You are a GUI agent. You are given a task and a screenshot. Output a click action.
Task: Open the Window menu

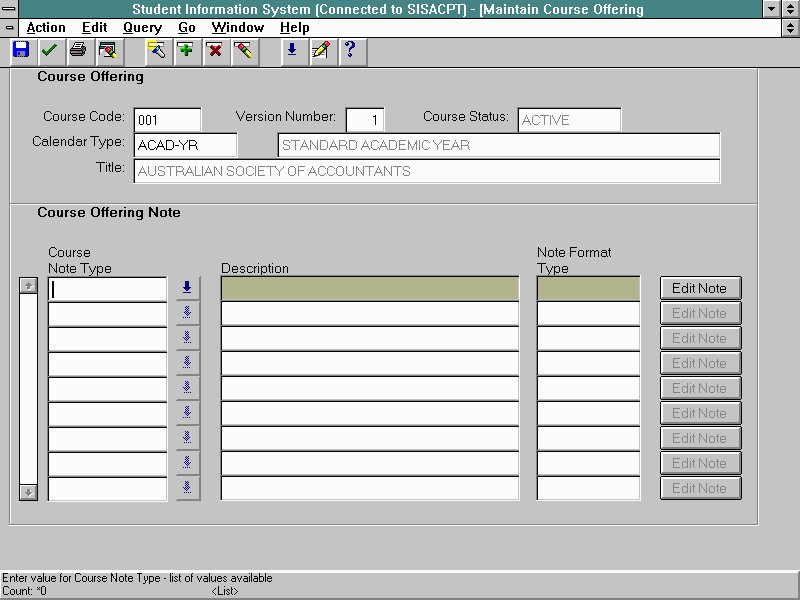[x=237, y=28]
